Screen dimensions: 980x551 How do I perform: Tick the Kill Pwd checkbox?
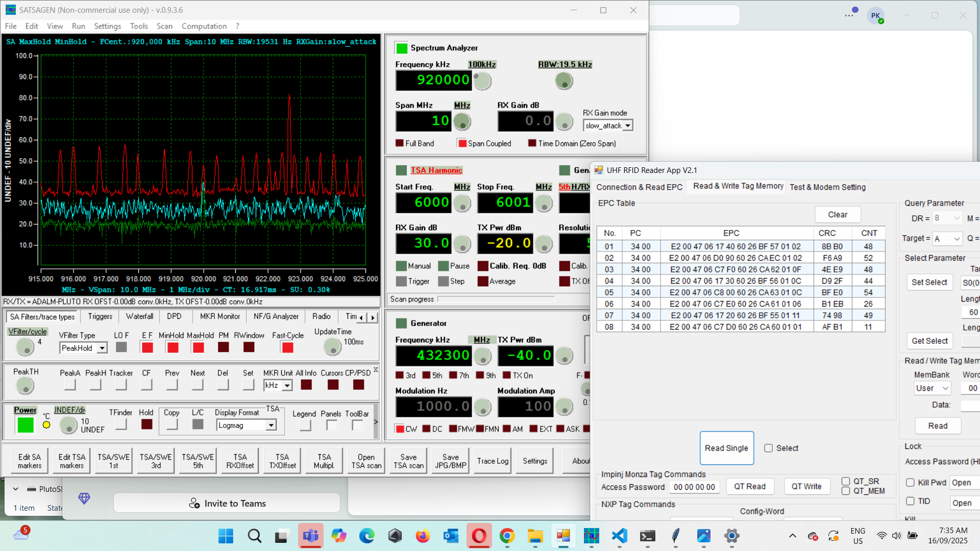click(x=910, y=483)
